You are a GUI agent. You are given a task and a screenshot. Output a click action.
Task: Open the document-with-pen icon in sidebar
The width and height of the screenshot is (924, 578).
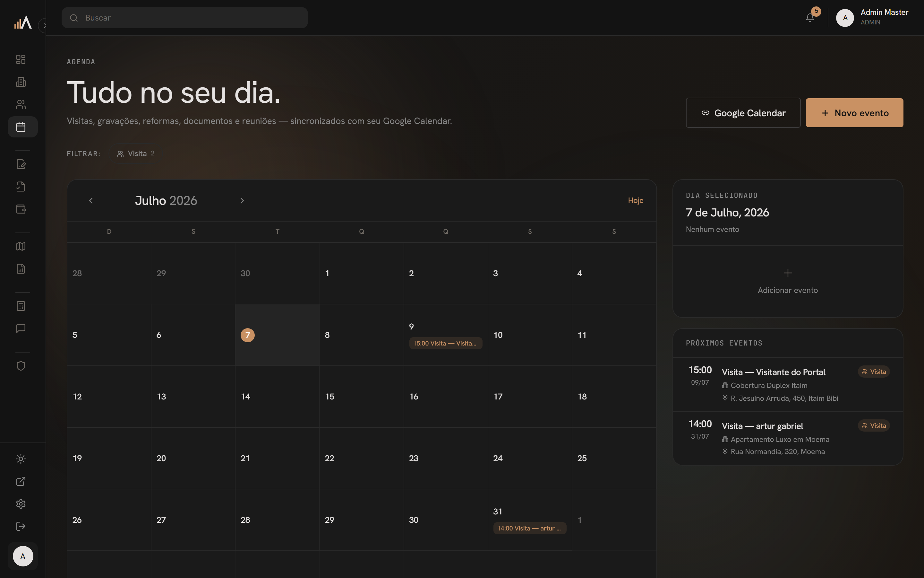click(21, 164)
